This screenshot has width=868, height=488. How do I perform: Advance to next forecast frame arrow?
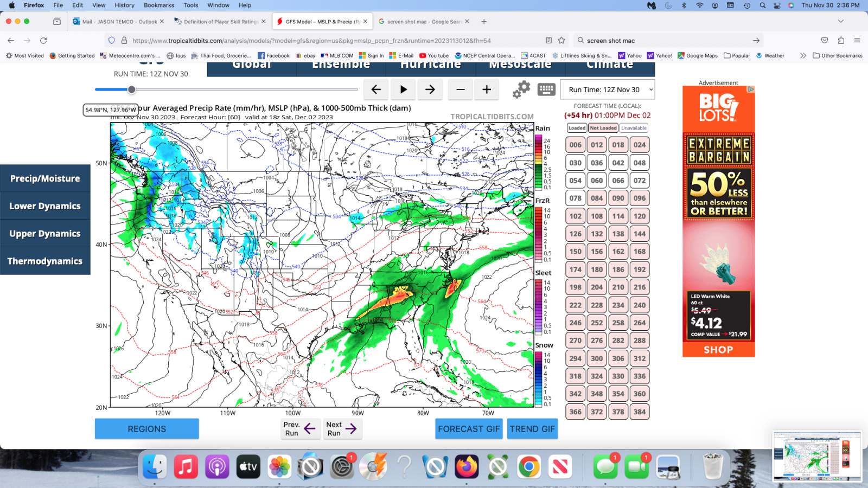pyautogui.click(x=430, y=89)
